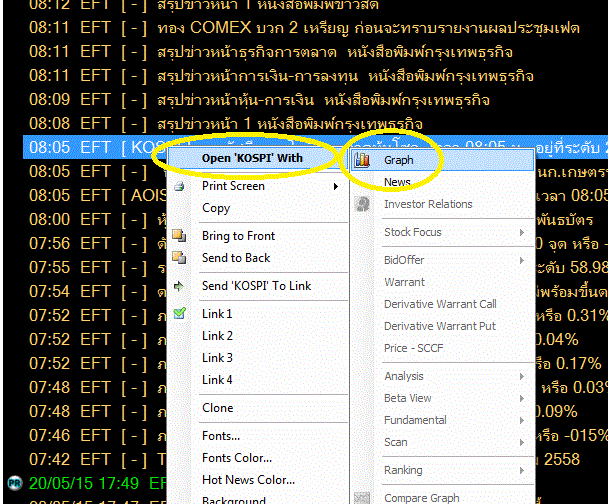Open Price - SCCF entry
608x504 pixels.
point(413,348)
